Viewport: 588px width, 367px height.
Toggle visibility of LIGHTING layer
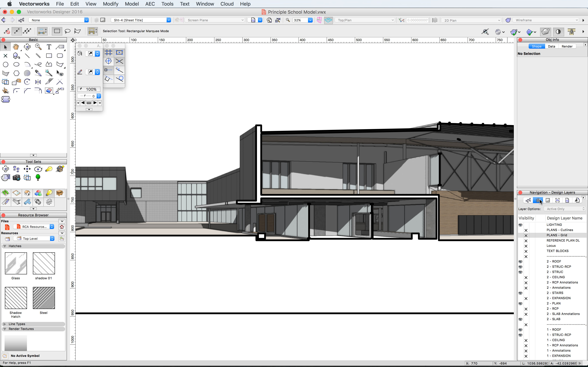(520, 225)
